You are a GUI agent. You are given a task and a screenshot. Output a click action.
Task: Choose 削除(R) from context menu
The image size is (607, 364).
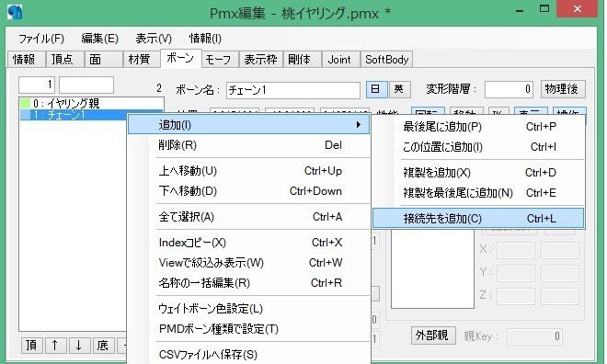point(249,145)
